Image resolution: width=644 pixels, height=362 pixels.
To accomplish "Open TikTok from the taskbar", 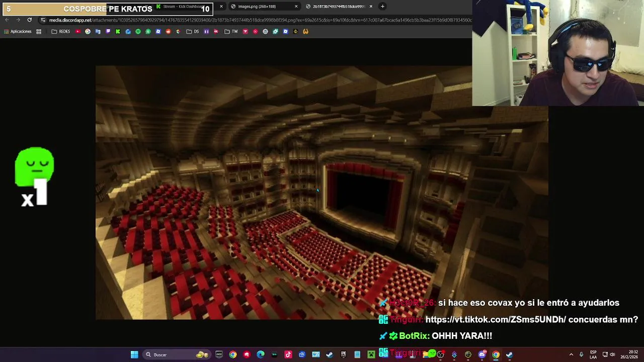I will [288, 354].
